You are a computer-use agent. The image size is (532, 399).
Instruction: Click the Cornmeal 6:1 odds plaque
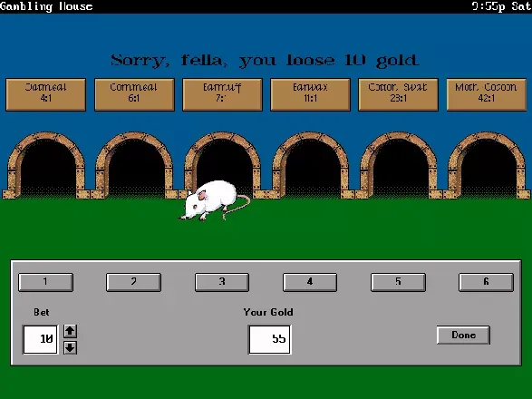tap(134, 94)
